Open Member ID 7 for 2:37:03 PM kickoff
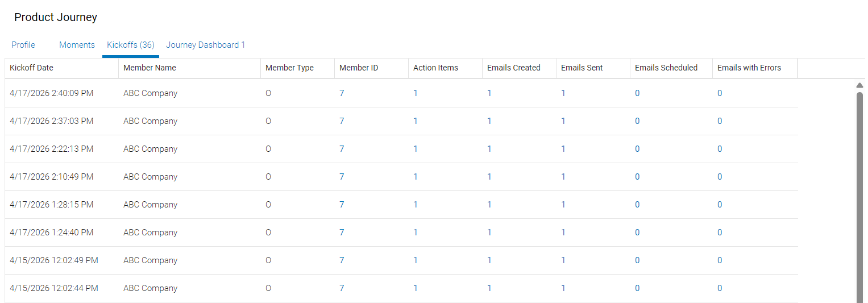Screen dimensions: 868x303 tap(342, 121)
